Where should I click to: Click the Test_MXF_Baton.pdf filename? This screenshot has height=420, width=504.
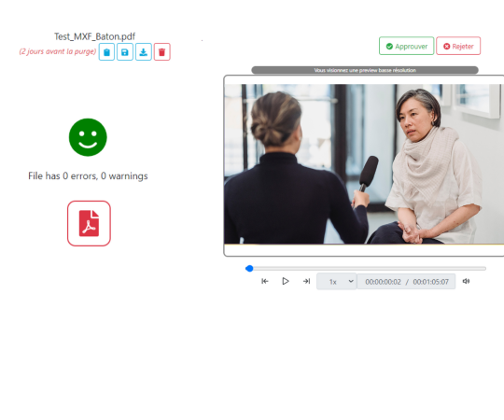[x=94, y=36]
